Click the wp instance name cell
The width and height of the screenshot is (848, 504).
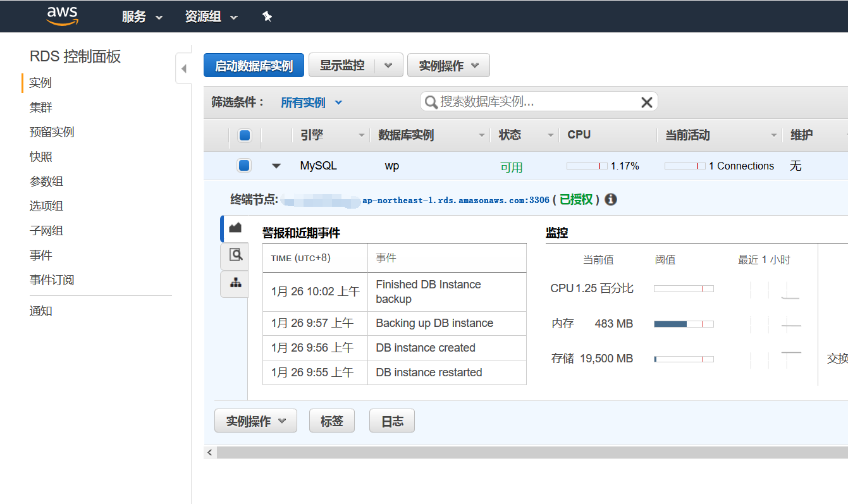[392, 166]
